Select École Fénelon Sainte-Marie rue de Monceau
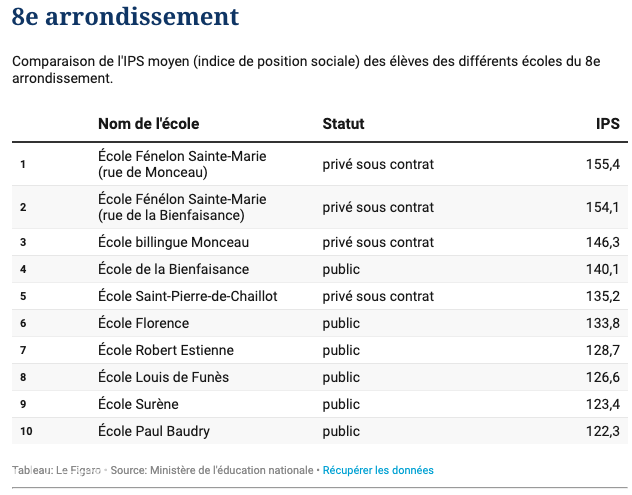 pos(320,164)
